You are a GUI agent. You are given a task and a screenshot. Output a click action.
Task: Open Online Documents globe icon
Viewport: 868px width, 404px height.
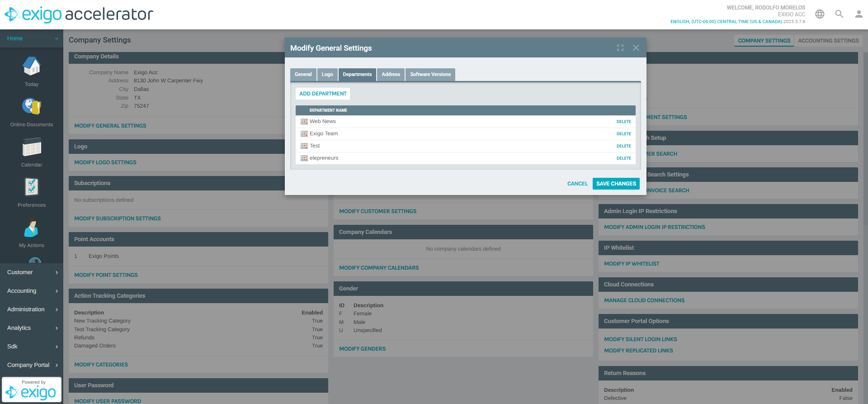point(32,107)
